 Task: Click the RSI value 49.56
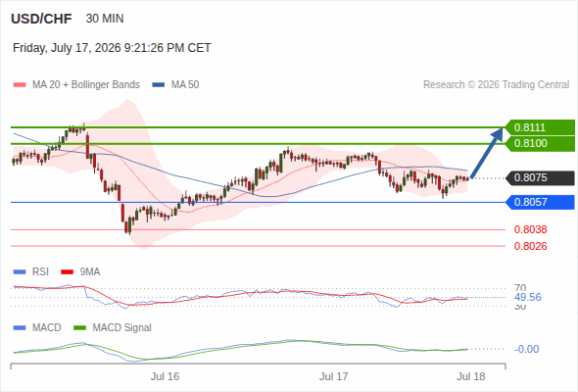tap(528, 297)
